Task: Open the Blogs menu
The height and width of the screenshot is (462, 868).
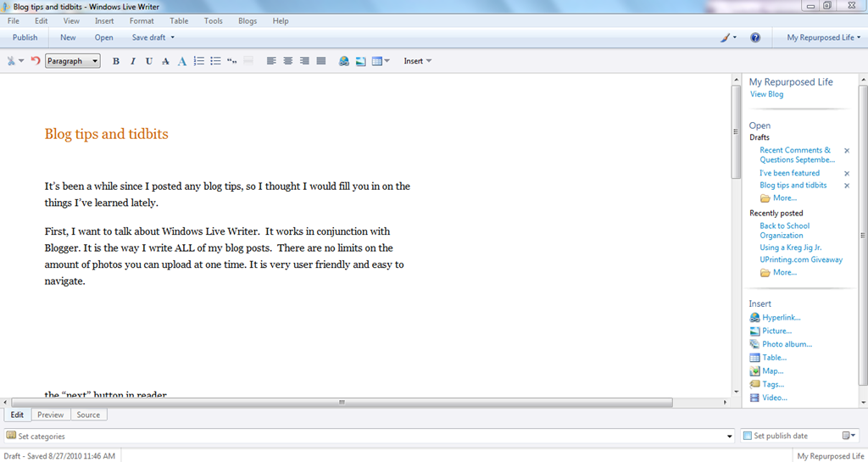Action: pos(248,21)
